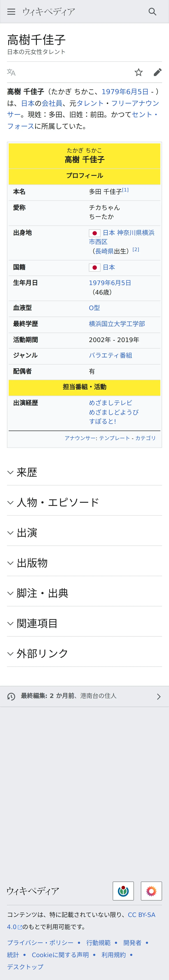169x980 pixels.
Task: Switch to デスクトップ view
Action: (25, 967)
